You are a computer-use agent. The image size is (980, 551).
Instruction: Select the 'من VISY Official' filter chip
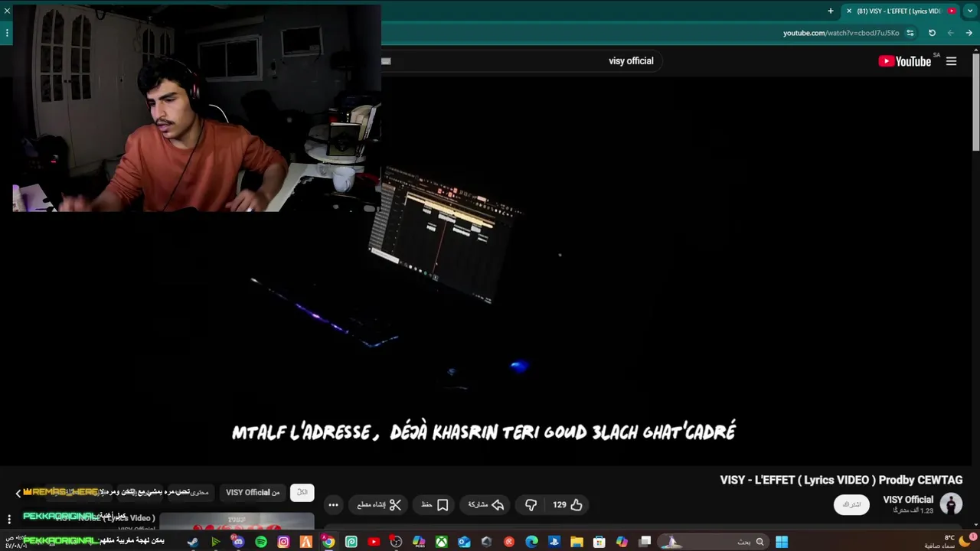[253, 492]
